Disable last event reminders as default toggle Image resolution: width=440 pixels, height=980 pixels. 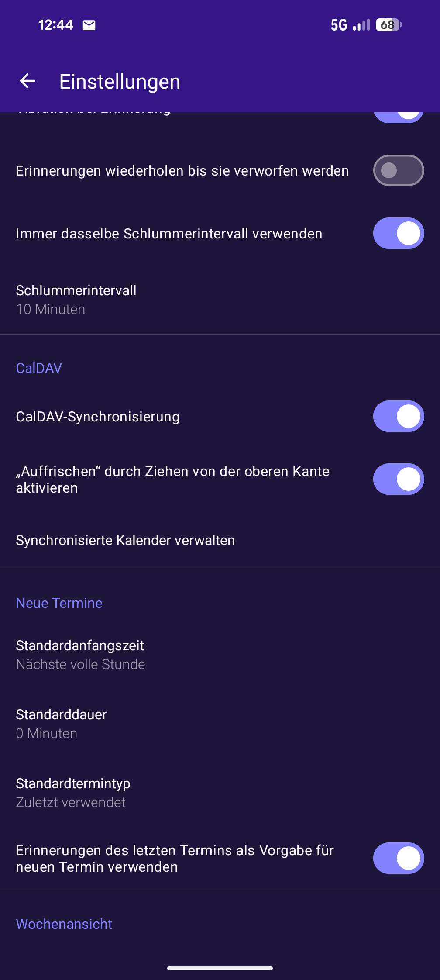[x=398, y=858]
